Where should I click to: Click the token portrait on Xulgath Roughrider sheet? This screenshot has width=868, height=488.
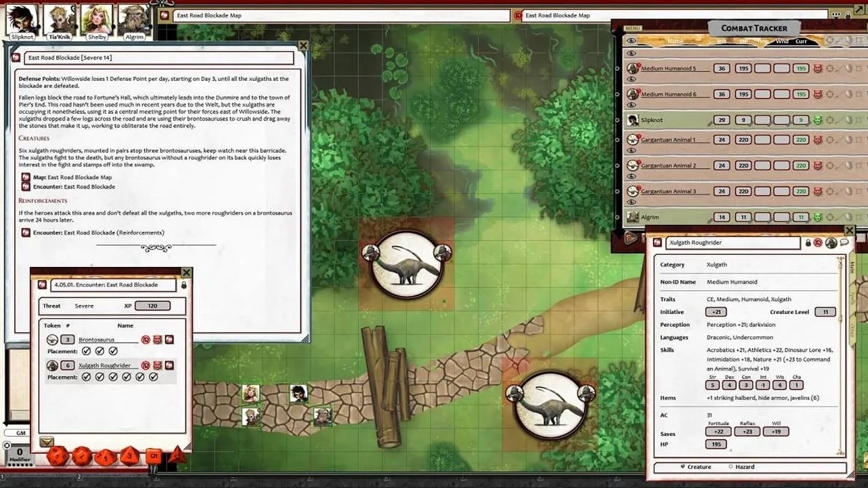click(x=831, y=243)
